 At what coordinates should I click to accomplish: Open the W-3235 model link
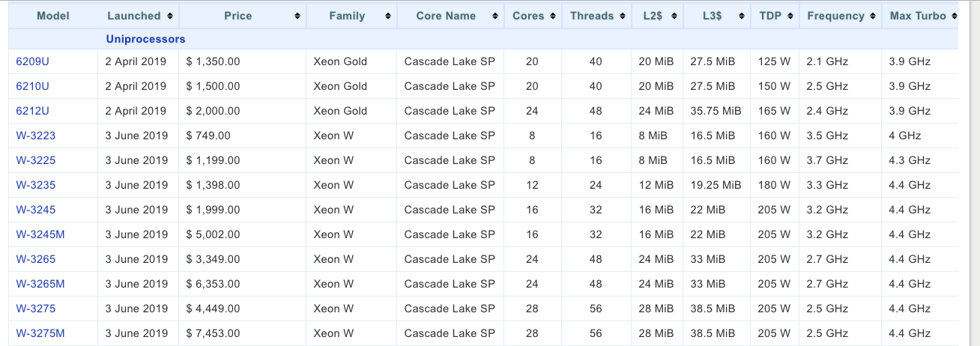[x=36, y=185]
